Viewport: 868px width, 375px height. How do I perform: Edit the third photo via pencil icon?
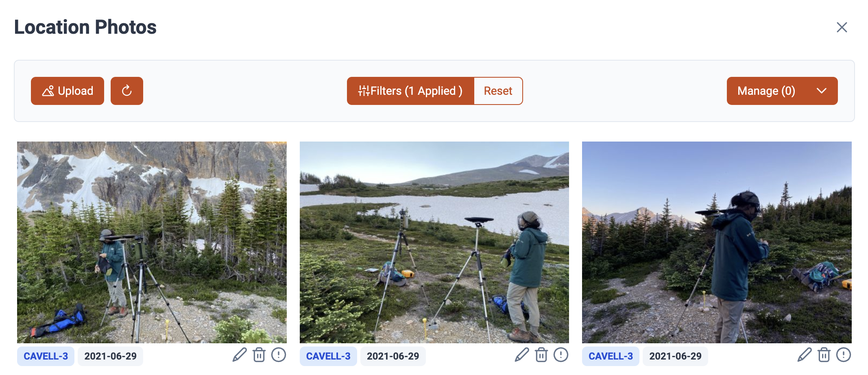tap(804, 355)
